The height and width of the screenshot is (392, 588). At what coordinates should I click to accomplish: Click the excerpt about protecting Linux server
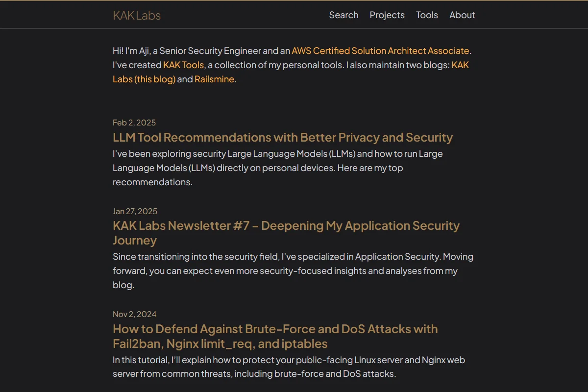click(x=289, y=367)
